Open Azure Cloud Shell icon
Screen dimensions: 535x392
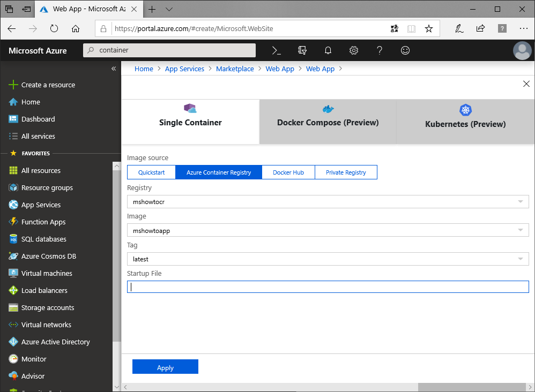276,50
